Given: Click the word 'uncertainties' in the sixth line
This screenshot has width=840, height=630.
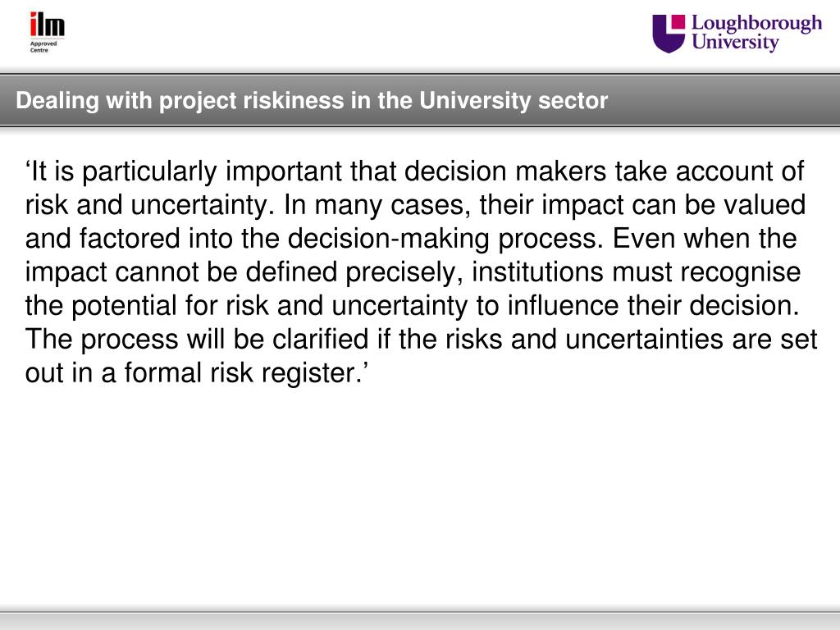Looking at the screenshot, I should [644, 339].
